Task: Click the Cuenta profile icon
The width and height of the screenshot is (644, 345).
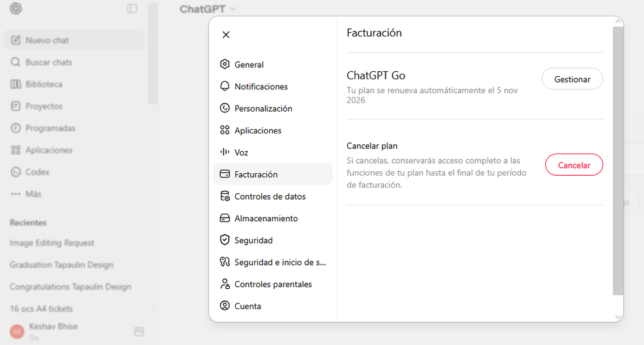Action: (x=225, y=305)
